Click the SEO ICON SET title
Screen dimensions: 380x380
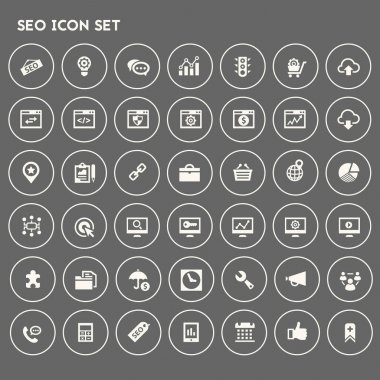[68, 26]
